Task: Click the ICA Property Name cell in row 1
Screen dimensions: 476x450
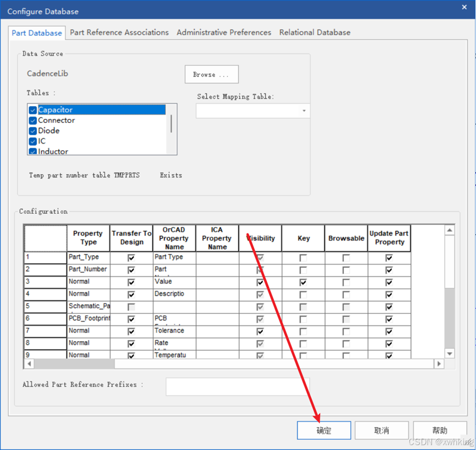Action: coord(218,258)
